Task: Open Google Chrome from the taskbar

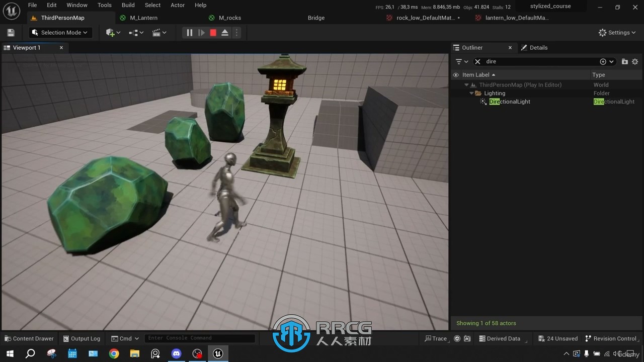Action: (114, 354)
